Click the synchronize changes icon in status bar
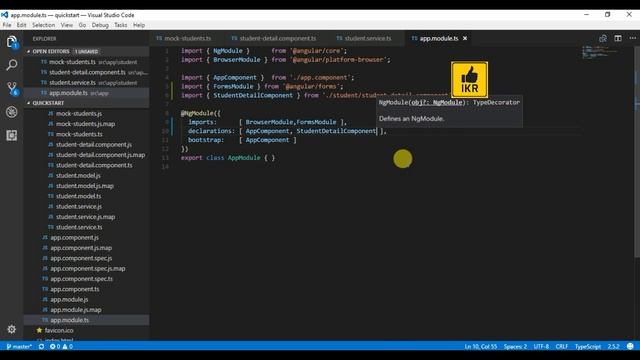Screen dimensions: 640x360 point(41,347)
